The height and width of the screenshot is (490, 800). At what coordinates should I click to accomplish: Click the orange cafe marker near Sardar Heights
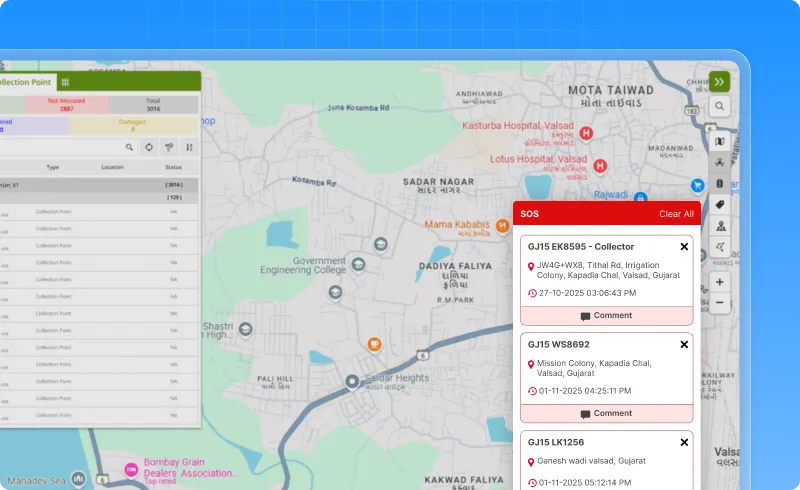pos(374,343)
